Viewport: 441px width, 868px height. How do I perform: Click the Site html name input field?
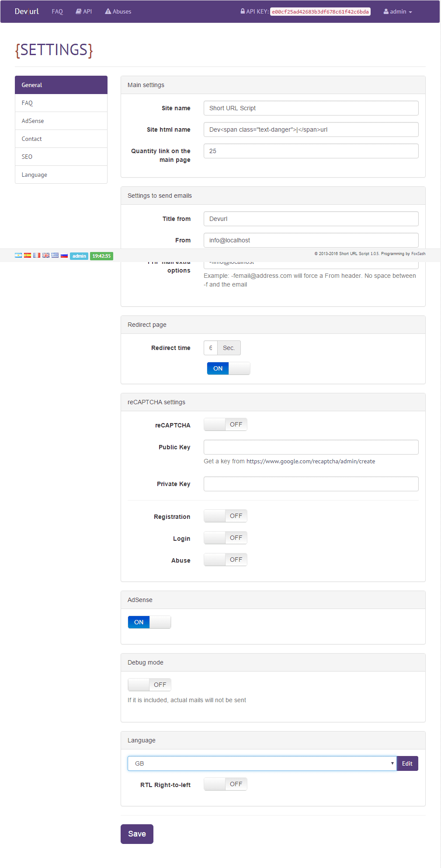click(311, 129)
